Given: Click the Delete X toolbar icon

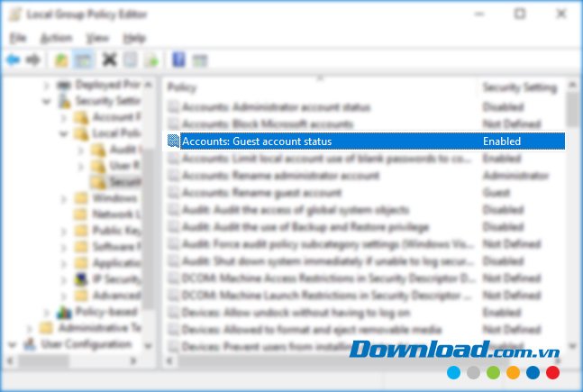Looking at the screenshot, I should [x=109, y=59].
